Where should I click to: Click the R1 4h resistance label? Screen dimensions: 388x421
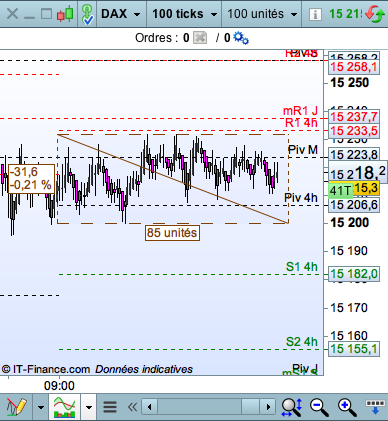coord(301,123)
